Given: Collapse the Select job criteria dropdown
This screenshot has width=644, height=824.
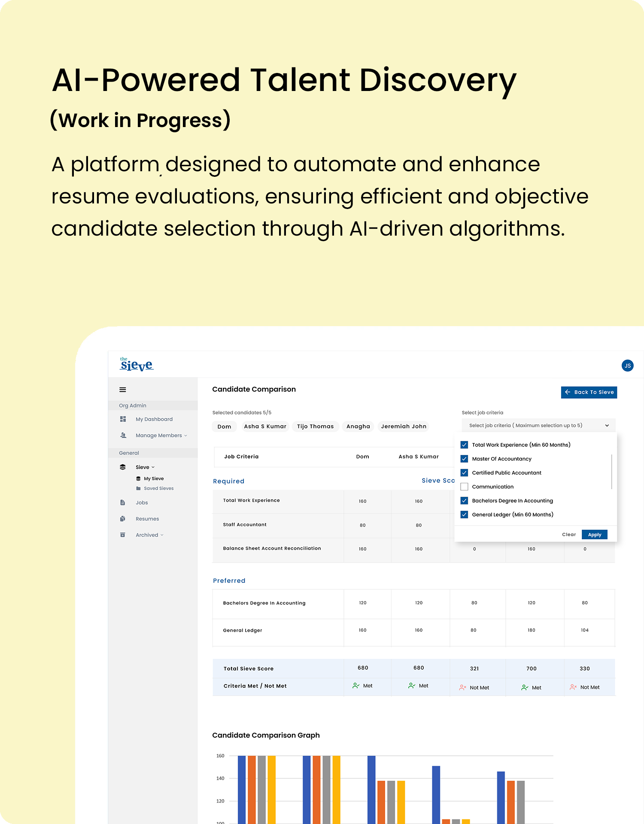Looking at the screenshot, I should tap(607, 426).
